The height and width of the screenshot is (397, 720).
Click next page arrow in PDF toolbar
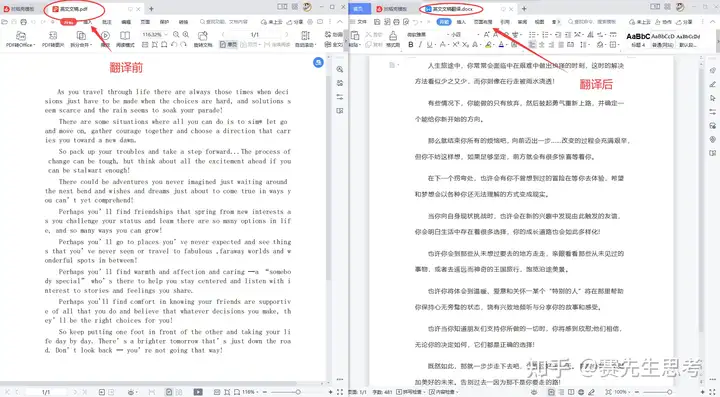pyautogui.click(x=287, y=34)
